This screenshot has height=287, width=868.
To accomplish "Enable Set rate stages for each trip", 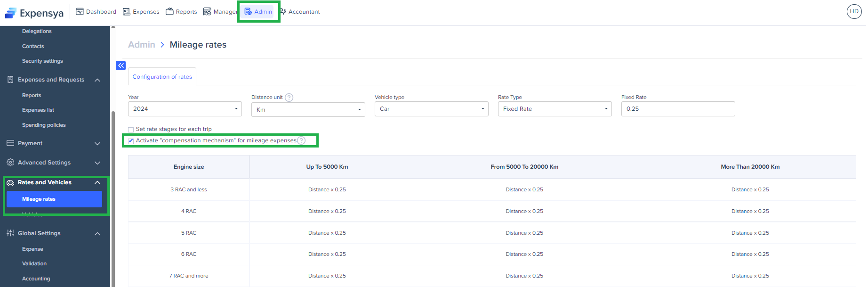I will [131, 130].
